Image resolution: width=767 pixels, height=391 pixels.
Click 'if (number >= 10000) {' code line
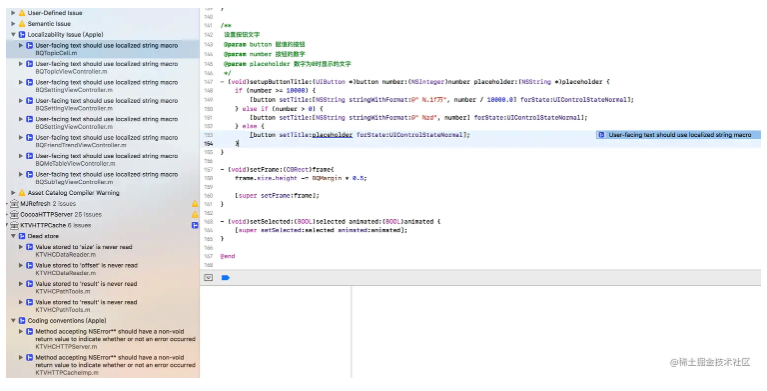(x=275, y=91)
